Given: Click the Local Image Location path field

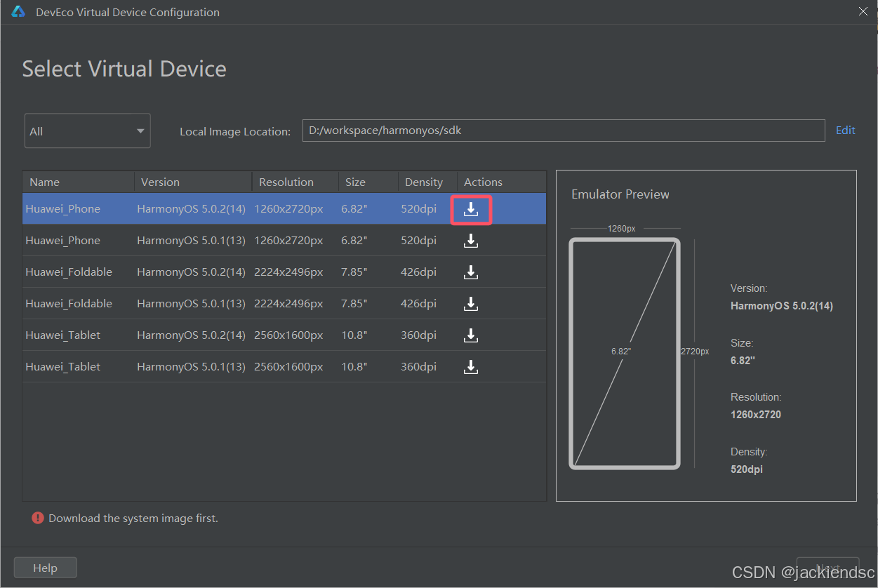Looking at the screenshot, I should (x=564, y=131).
